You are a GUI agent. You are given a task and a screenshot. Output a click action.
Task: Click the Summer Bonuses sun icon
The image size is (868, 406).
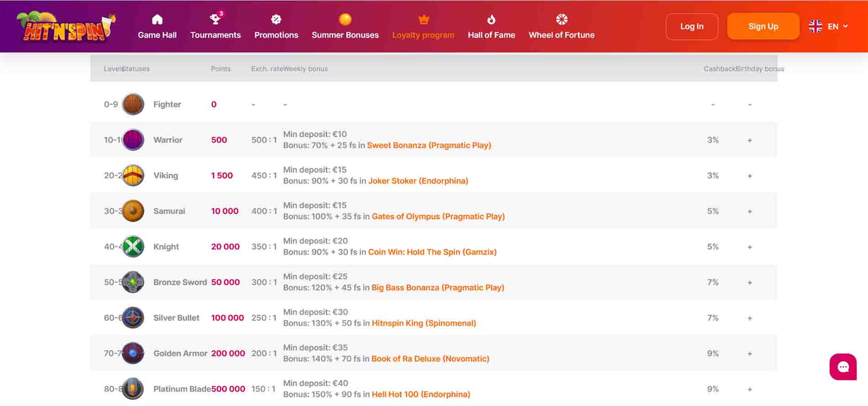tap(345, 19)
